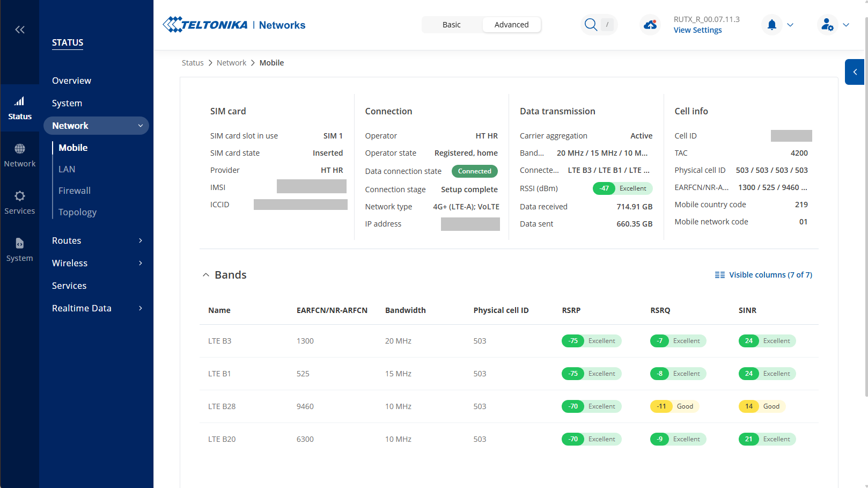This screenshot has height=488, width=868.
Task: Click the Bandwidth column header
Action: click(406, 310)
